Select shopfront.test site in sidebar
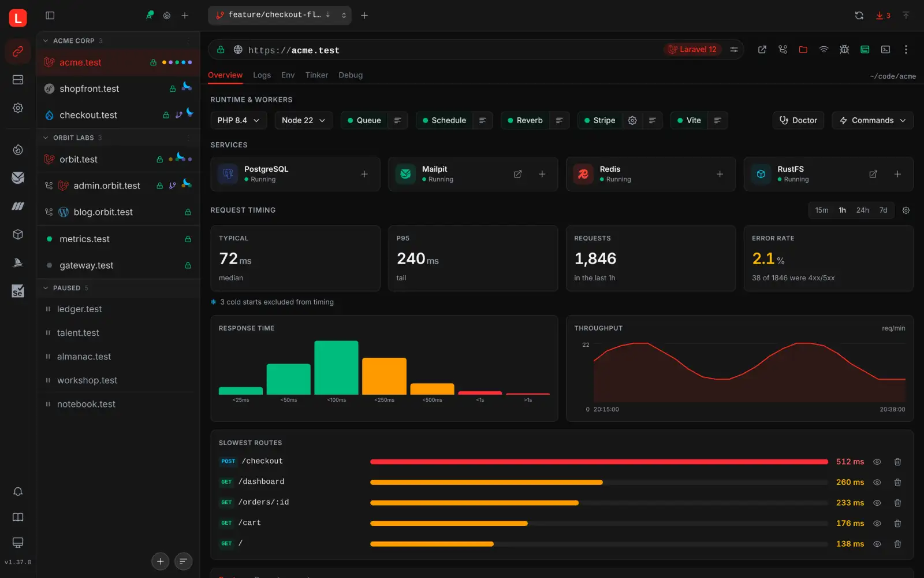Viewport: 924px width, 578px height. (118, 88)
